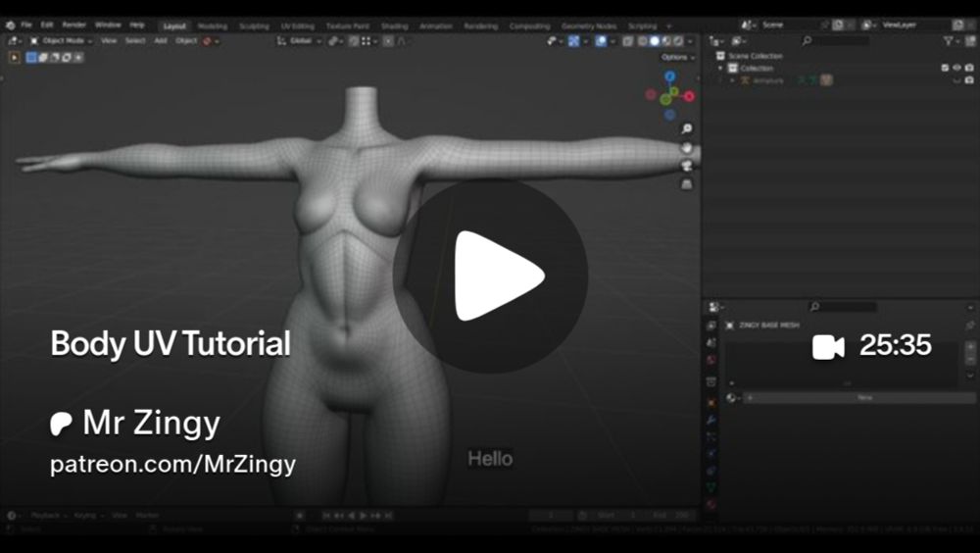This screenshot has width=980, height=553.
Task: Toggle Collection render camera icon
Action: [x=969, y=68]
